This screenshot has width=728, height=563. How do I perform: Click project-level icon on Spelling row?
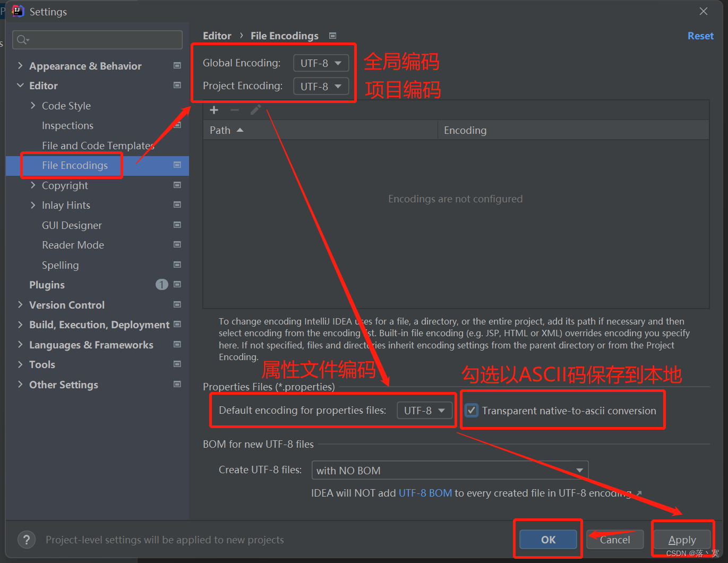tap(177, 265)
